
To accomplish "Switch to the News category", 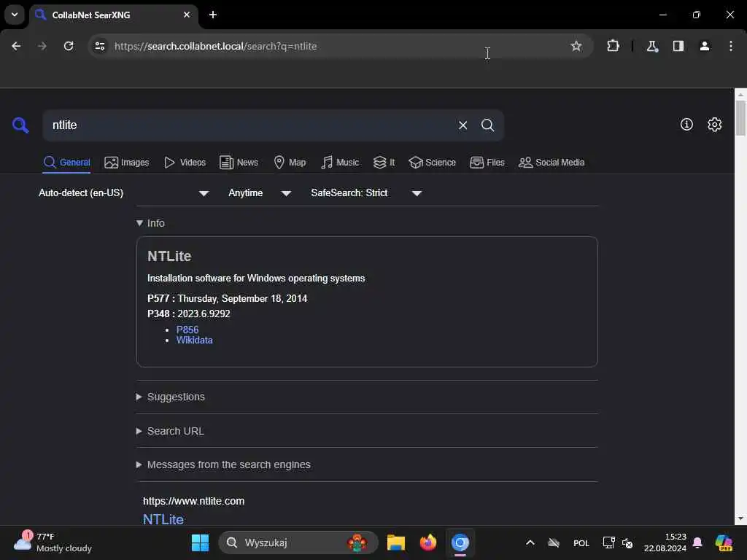I will click(239, 163).
